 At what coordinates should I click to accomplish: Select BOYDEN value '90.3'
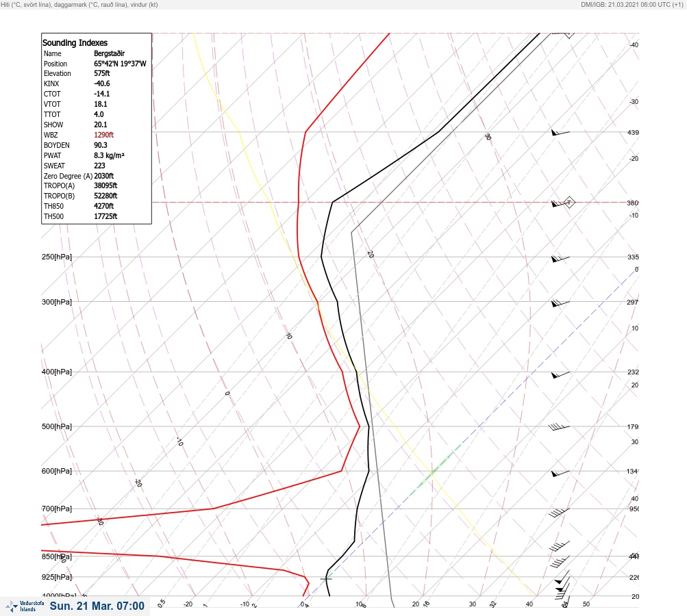[x=100, y=145]
